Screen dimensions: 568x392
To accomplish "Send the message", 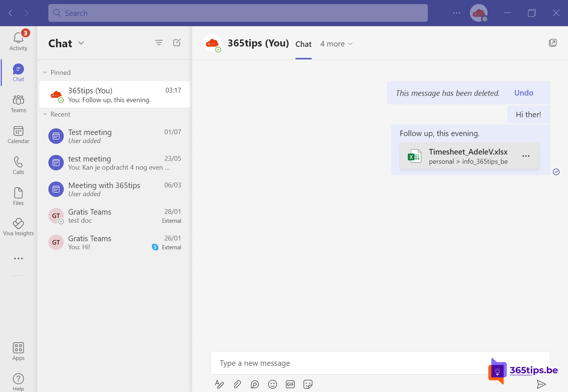I will tap(541, 384).
